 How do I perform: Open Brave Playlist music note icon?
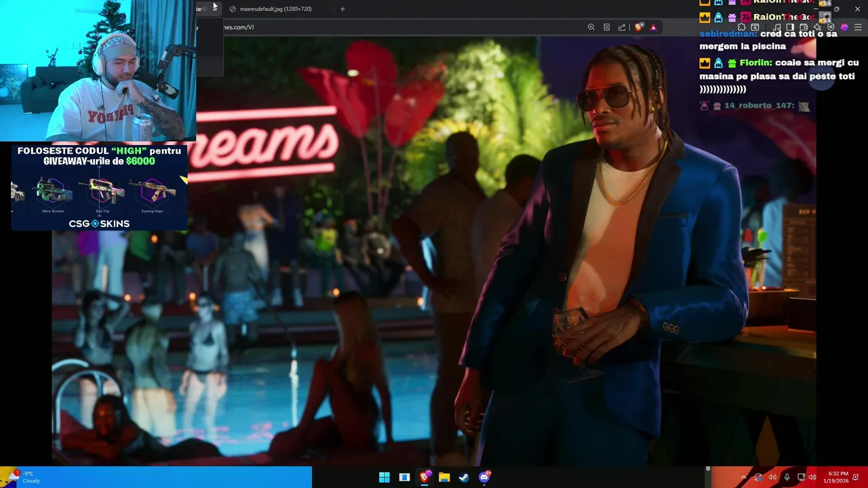776,27
